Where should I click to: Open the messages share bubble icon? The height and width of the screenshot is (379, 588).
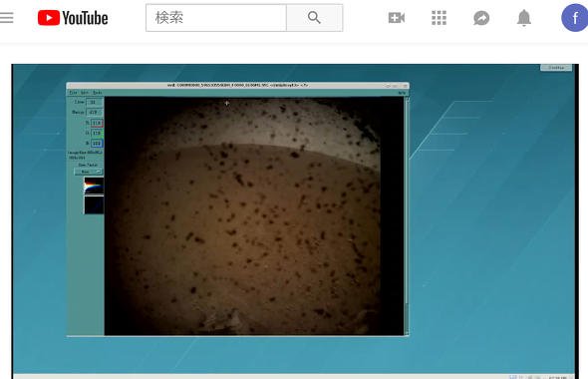(x=481, y=18)
